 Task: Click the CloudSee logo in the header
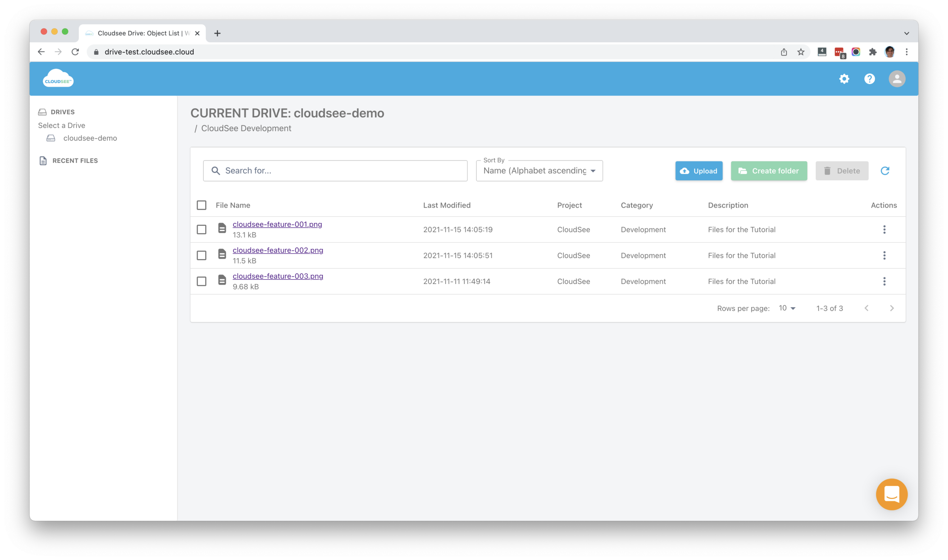58,78
